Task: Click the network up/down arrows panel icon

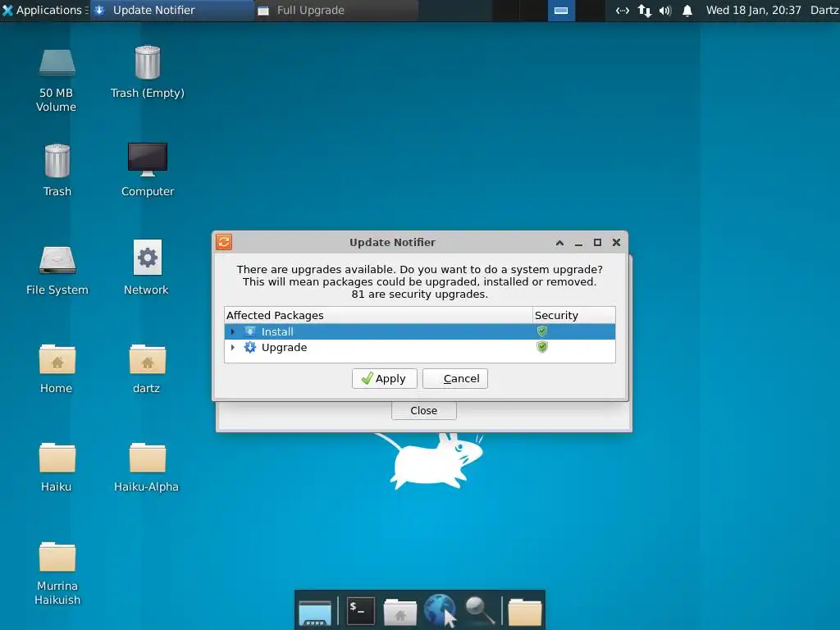Action: 645,11
